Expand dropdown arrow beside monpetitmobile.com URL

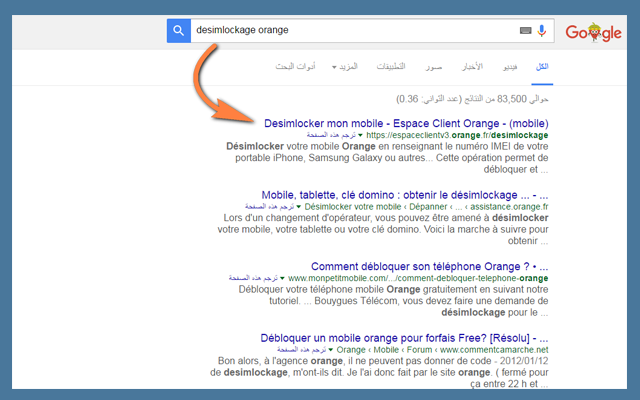tap(283, 278)
